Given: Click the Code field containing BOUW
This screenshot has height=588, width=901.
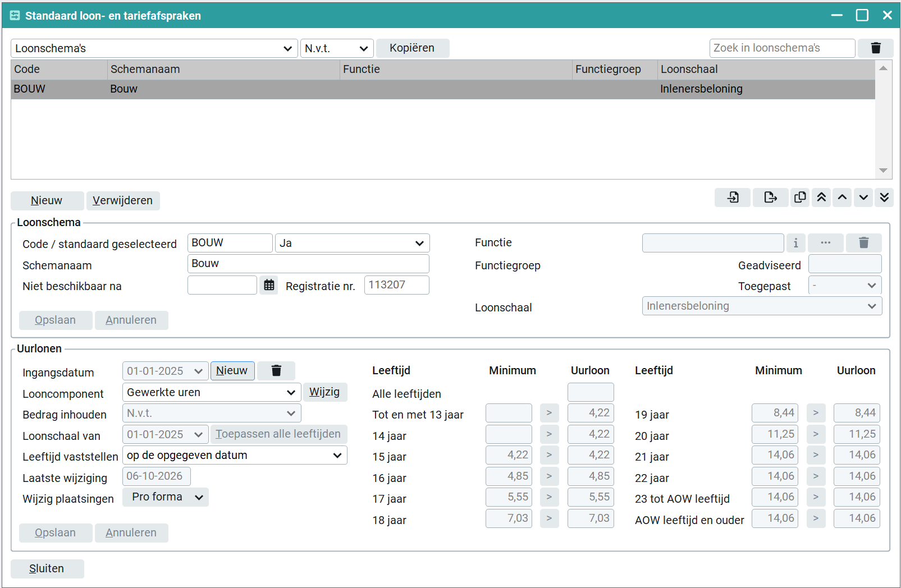Looking at the screenshot, I should pyautogui.click(x=230, y=243).
